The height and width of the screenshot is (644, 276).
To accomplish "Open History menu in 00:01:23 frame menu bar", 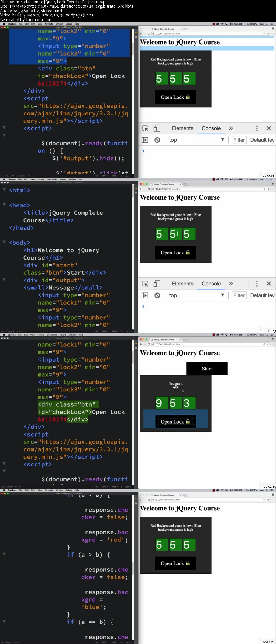I will click(x=41, y=179).
